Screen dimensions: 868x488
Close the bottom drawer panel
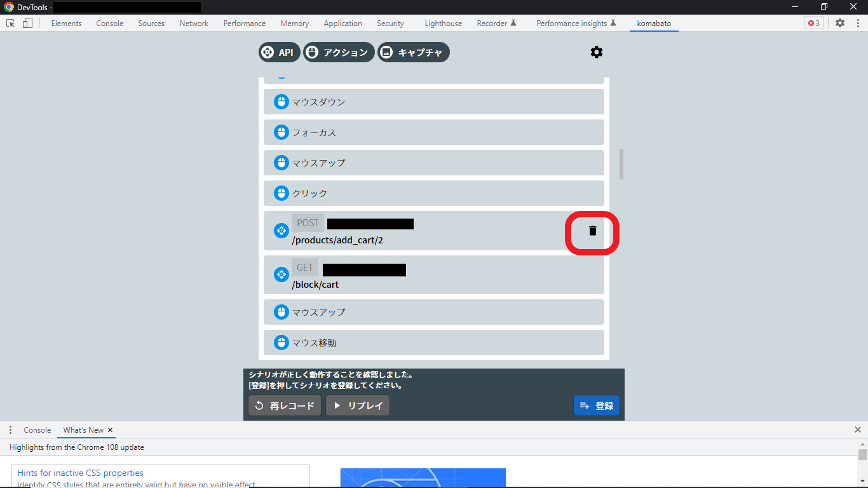click(858, 430)
